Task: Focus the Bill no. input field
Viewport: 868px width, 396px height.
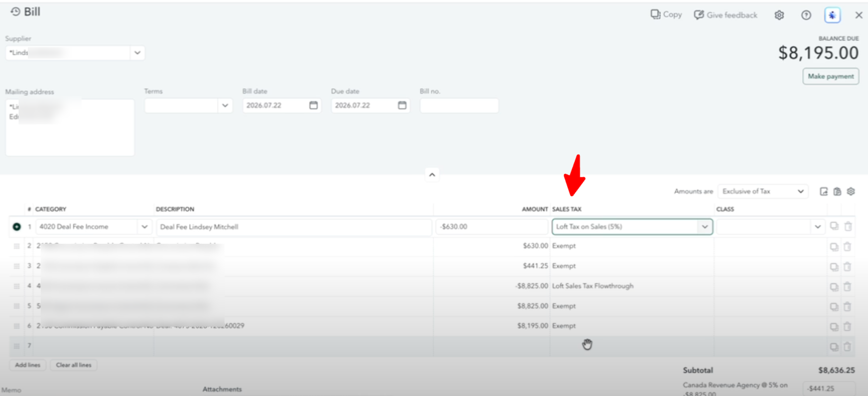Action: pos(459,105)
